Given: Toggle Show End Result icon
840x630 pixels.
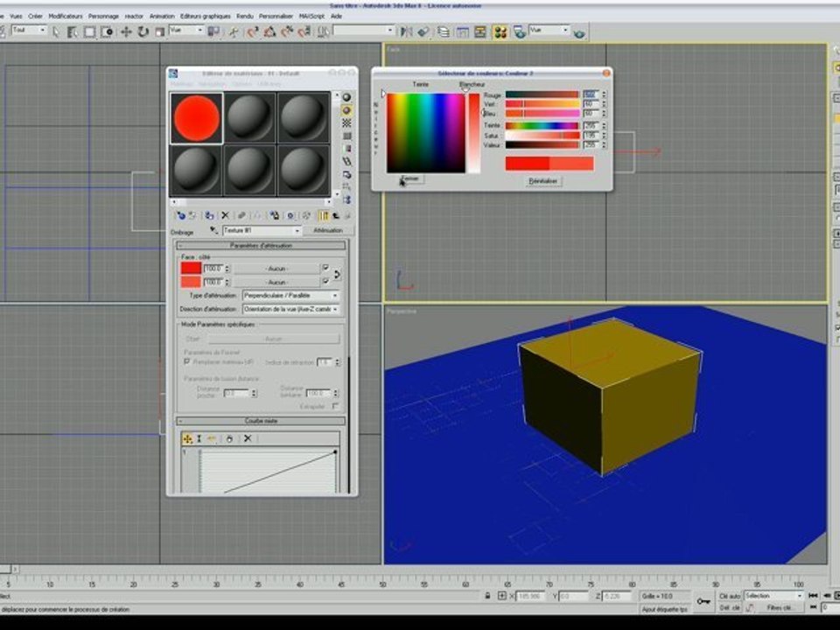Looking at the screenshot, I should [x=324, y=215].
